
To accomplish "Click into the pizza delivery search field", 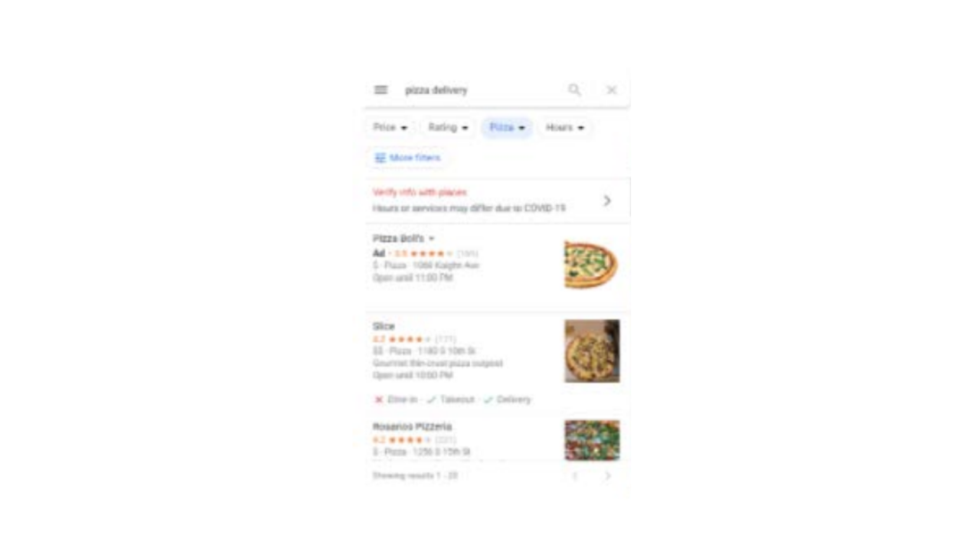I will tap(482, 90).
